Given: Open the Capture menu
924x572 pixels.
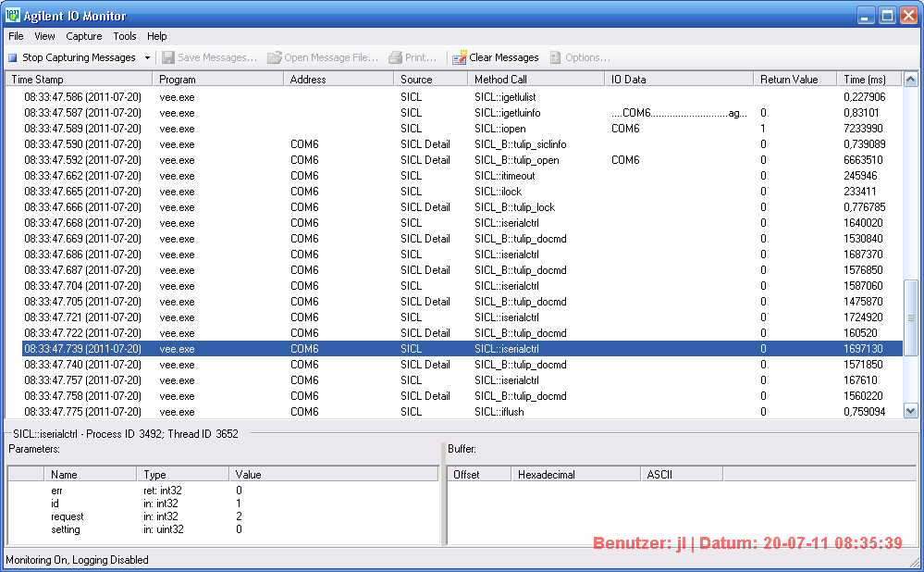Looking at the screenshot, I should (83, 36).
